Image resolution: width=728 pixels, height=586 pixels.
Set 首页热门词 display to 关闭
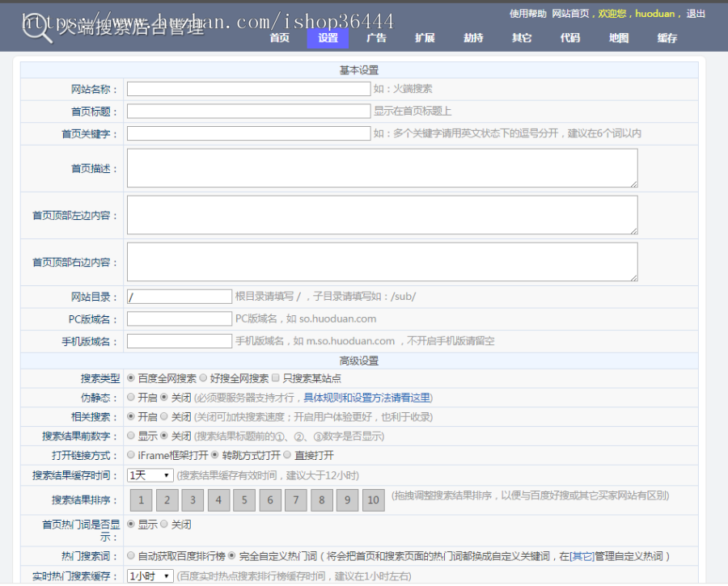[164, 525]
